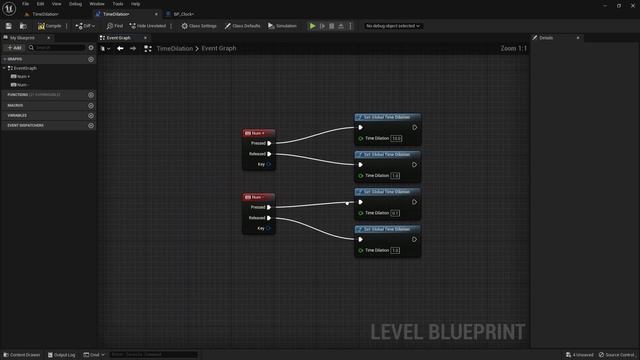Open the Help menu
The height and width of the screenshot is (360, 640).
[136, 4]
